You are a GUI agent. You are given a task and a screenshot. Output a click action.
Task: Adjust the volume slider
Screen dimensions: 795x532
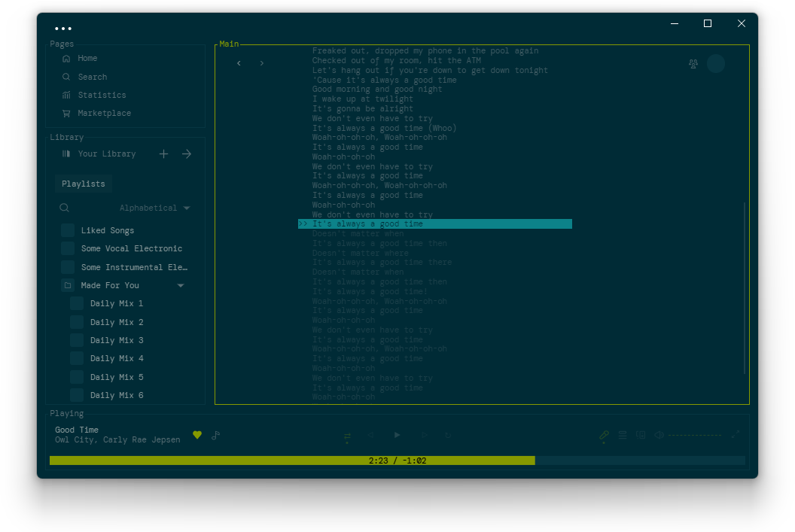point(695,435)
